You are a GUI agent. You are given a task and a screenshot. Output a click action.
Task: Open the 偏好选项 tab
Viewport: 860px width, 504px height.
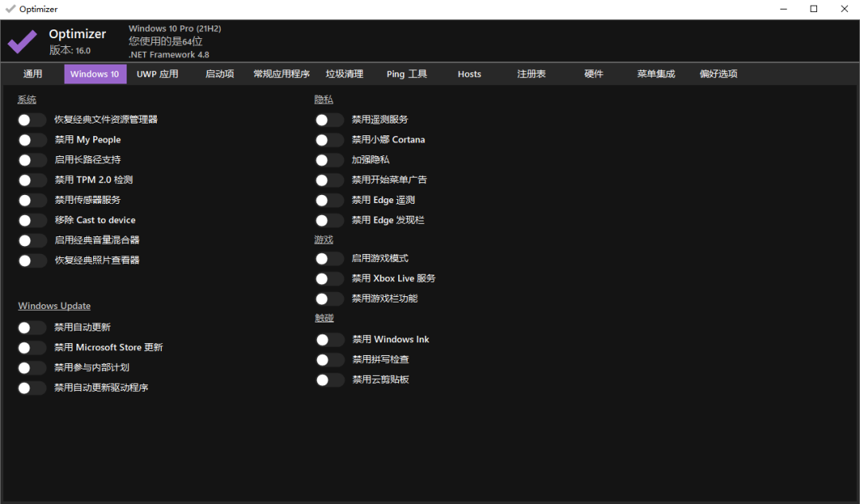tap(718, 74)
